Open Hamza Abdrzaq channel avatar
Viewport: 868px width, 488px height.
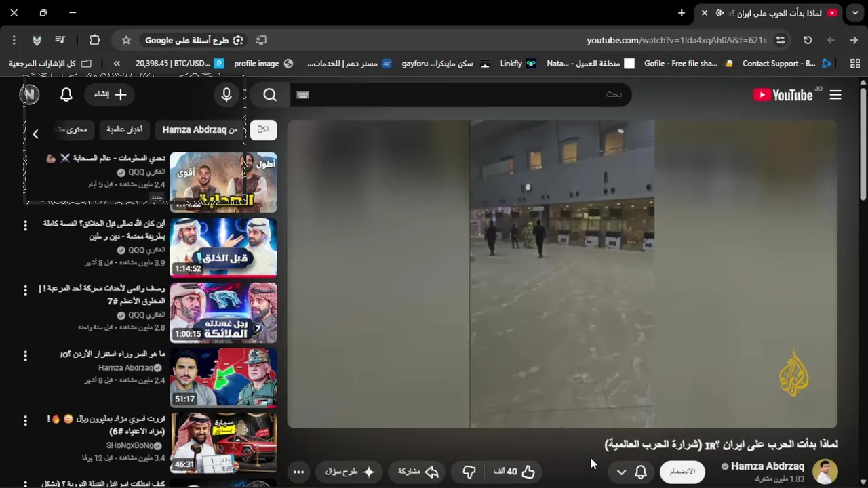pos(825,472)
